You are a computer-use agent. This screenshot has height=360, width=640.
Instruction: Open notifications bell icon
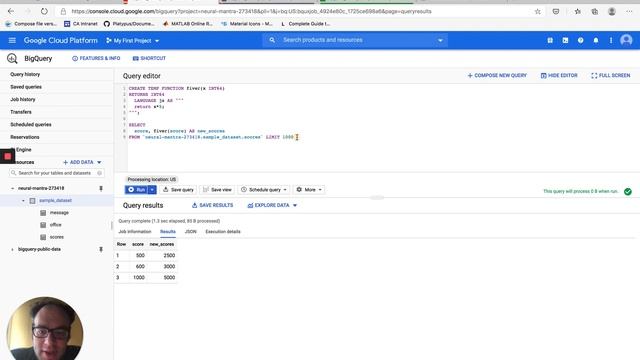(x=596, y=40)
